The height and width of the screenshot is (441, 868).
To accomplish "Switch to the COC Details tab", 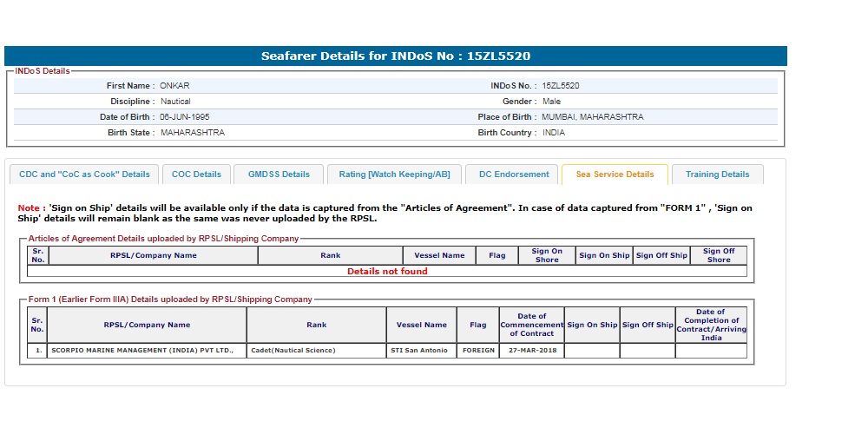I will (x=196, y=174).
